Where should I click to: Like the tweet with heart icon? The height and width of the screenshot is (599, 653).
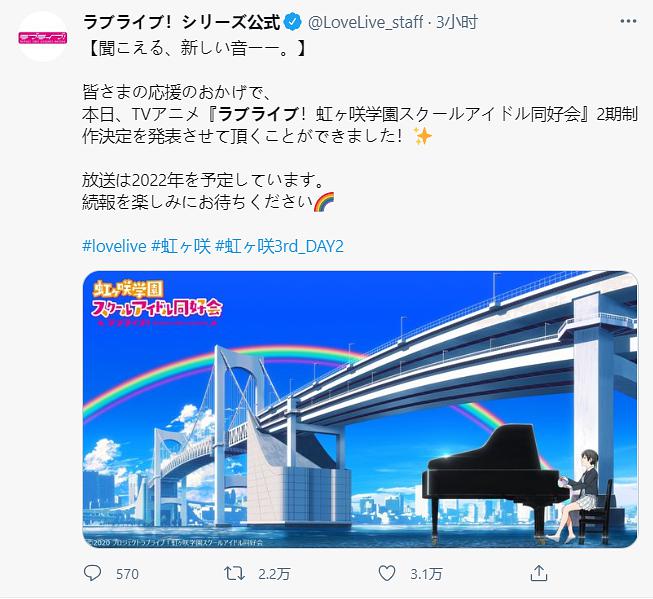(x=386, y=573)
